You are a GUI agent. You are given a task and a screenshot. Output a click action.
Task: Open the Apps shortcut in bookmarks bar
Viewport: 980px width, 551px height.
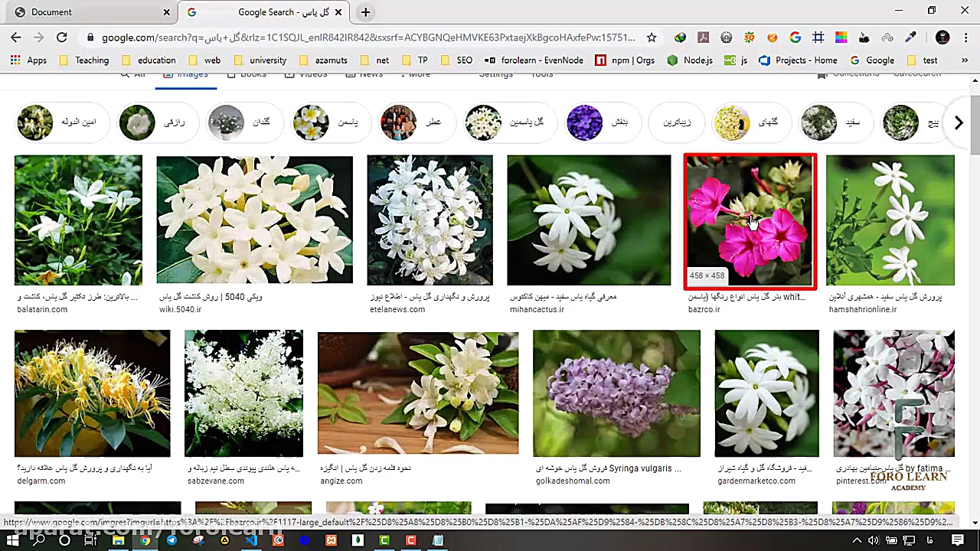click(x=28, y=60)
